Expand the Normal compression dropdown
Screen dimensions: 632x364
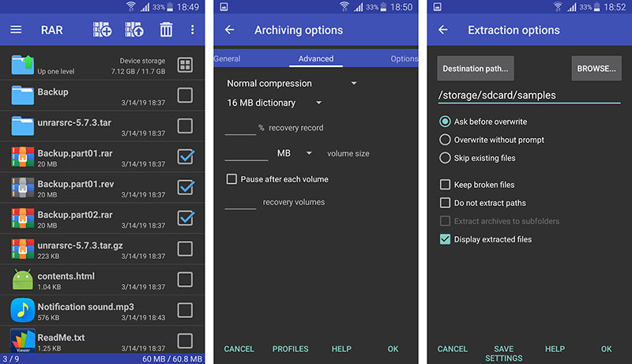[x=292, y=83]
